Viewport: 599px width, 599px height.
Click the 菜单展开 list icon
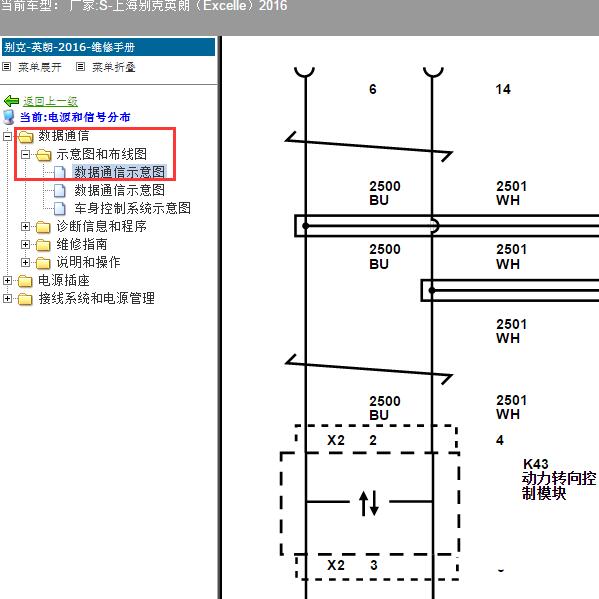6,67
